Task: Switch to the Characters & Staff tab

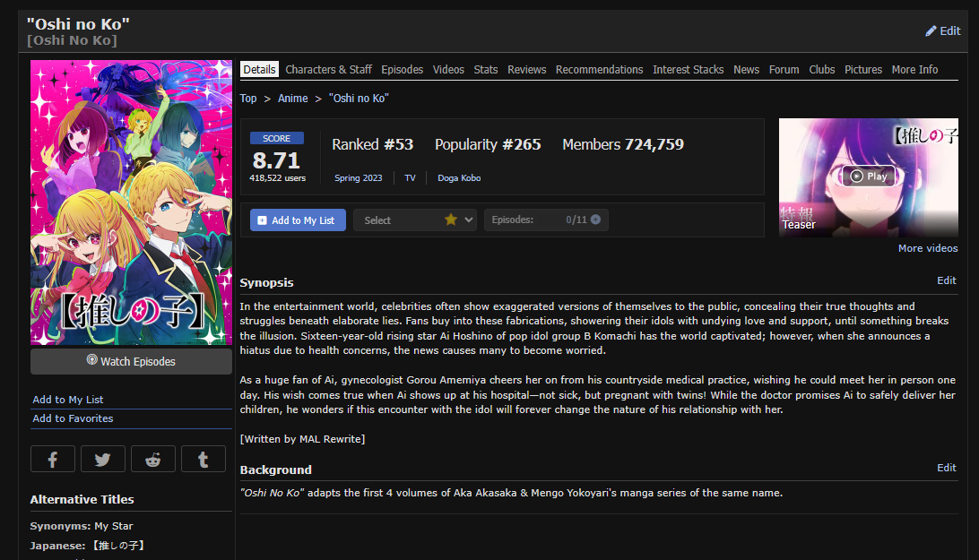Action: point(328,70)
